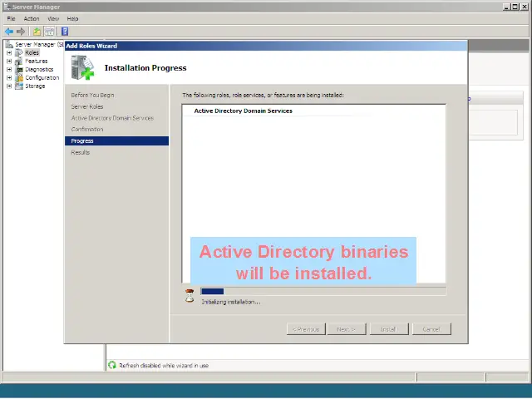Select the Confirmation wizard step
The height and width of the screenshot is (399, 532).
(87, 130)
